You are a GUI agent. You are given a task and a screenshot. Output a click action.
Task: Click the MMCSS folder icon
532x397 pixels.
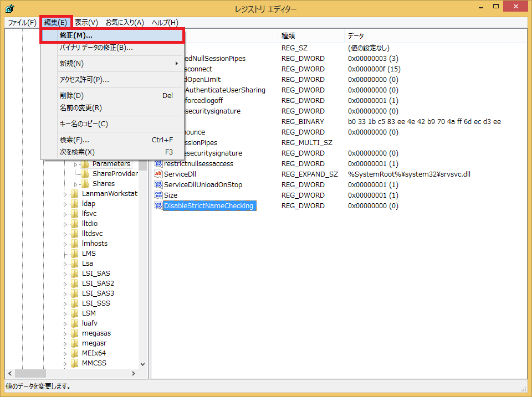(x=75, y=363)
